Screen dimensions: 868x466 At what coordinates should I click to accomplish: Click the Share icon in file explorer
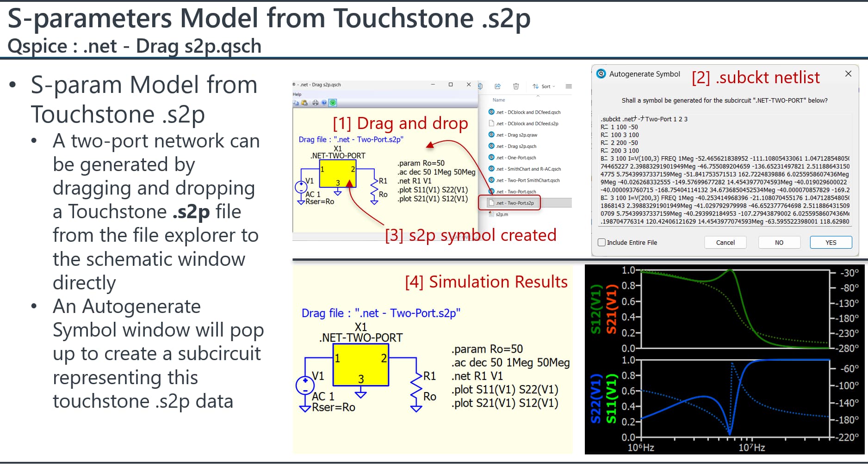(498, 86)
